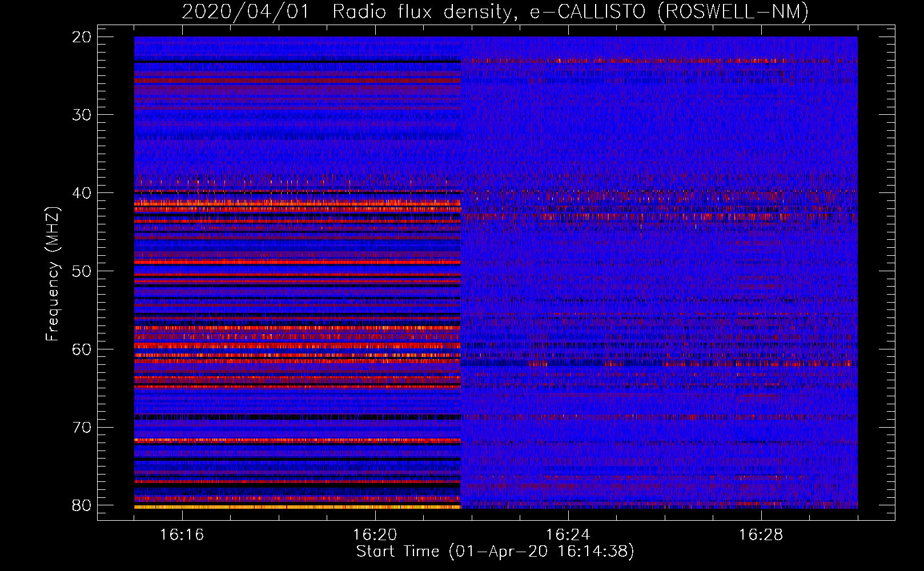Select the 40 frequency tick label
The width and height of the screenshot is (924, 571).
pos(82,193)
